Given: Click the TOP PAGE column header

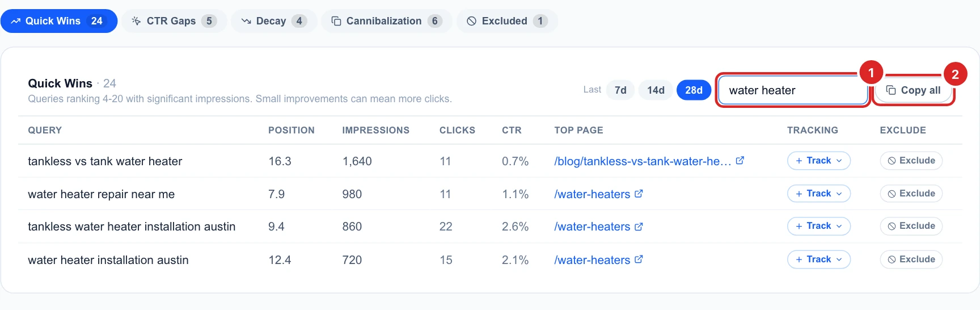Looking at the screenshot, I should (578, 130).
